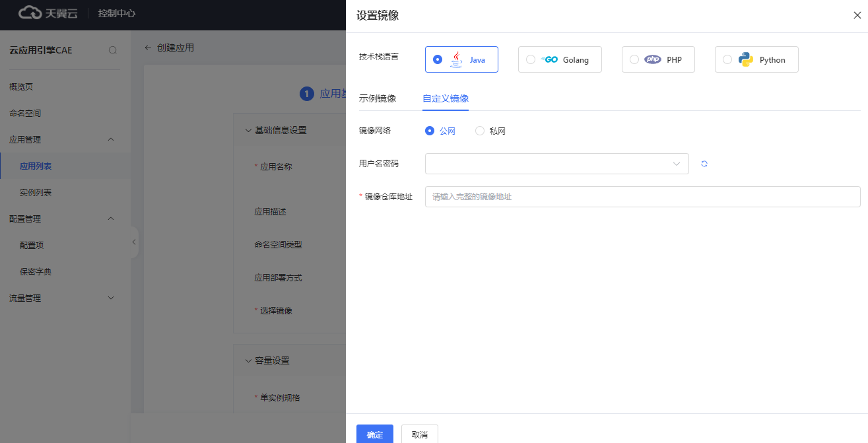
Task: Pick the Python language option
Action: point(756,59)
